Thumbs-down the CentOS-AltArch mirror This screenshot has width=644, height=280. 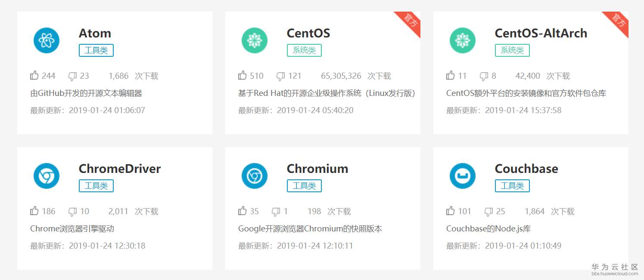(x=484, y=77)
